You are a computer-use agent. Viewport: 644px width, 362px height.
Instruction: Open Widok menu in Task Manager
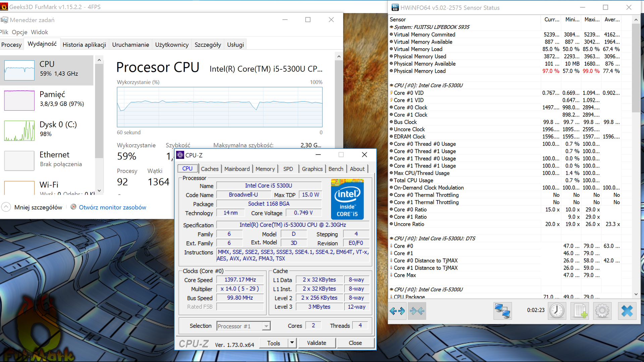40,32
